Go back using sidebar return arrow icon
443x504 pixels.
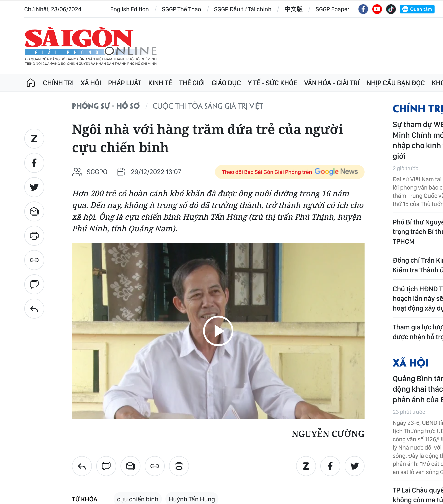[x=34, y=309]
